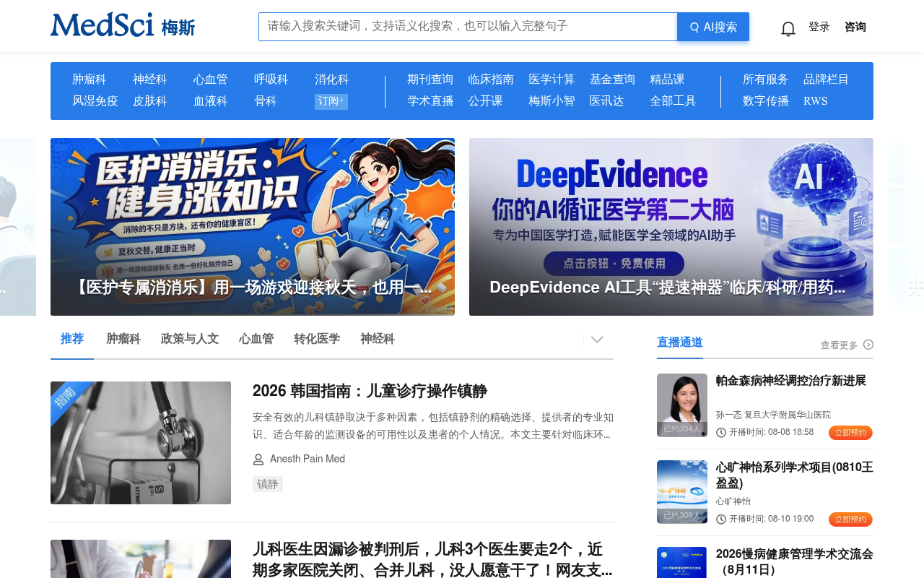Open 骨科 department link

click(266, 101)
